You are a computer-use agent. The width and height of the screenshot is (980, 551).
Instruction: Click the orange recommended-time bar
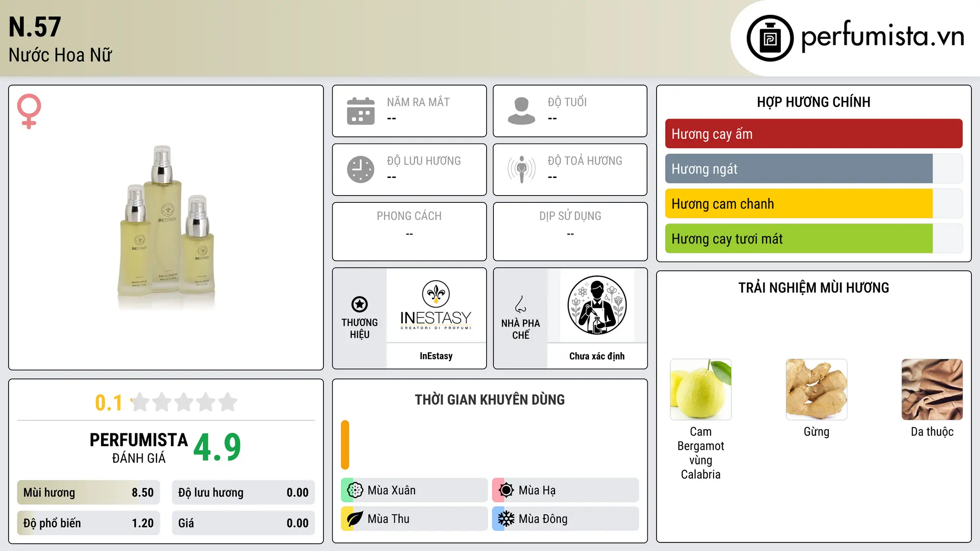(345, 445)
